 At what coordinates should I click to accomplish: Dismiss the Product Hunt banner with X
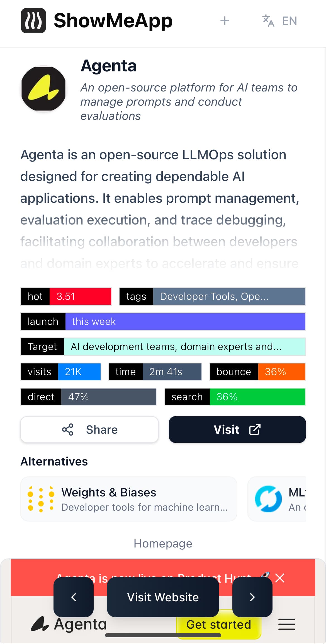tap(279, 578)
